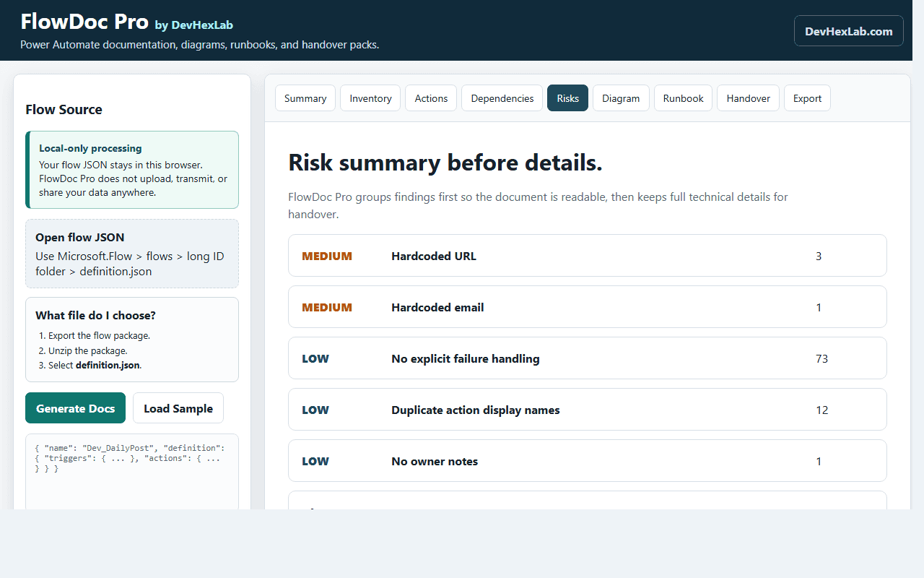Click the MEDIUM badge on Hardcoded URL

pyautogui.click(x=327, y=256)
